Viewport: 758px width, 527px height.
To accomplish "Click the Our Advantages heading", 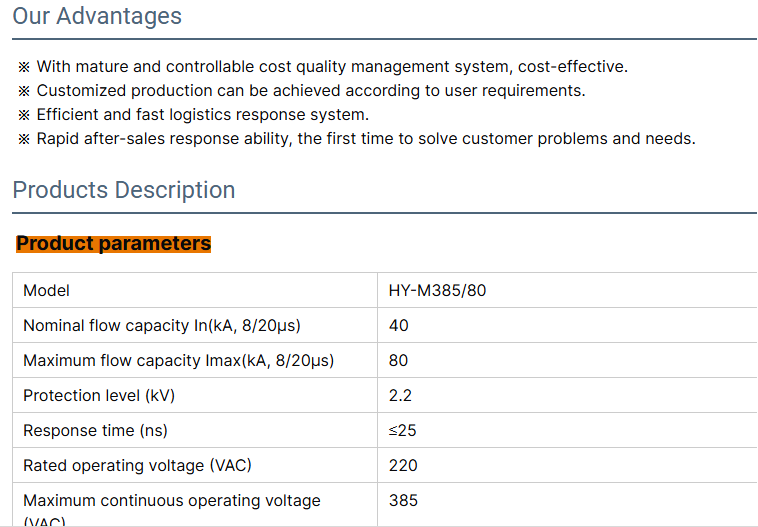I will point(97,17).
